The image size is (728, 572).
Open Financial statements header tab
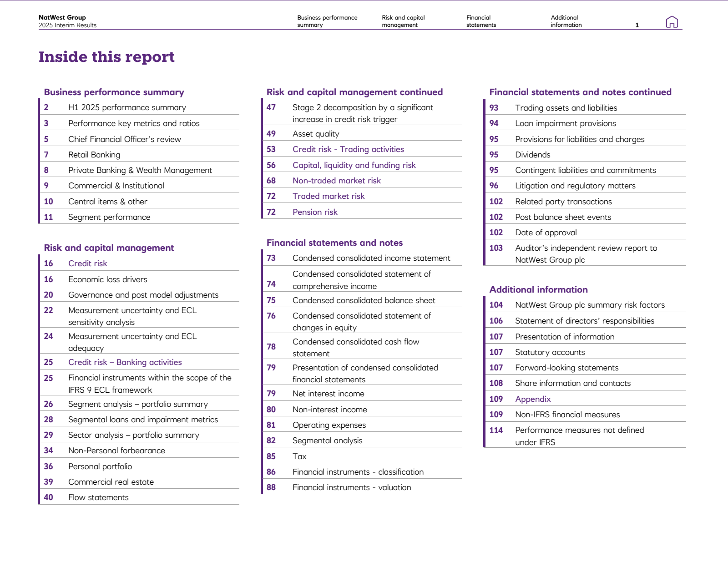481,21
